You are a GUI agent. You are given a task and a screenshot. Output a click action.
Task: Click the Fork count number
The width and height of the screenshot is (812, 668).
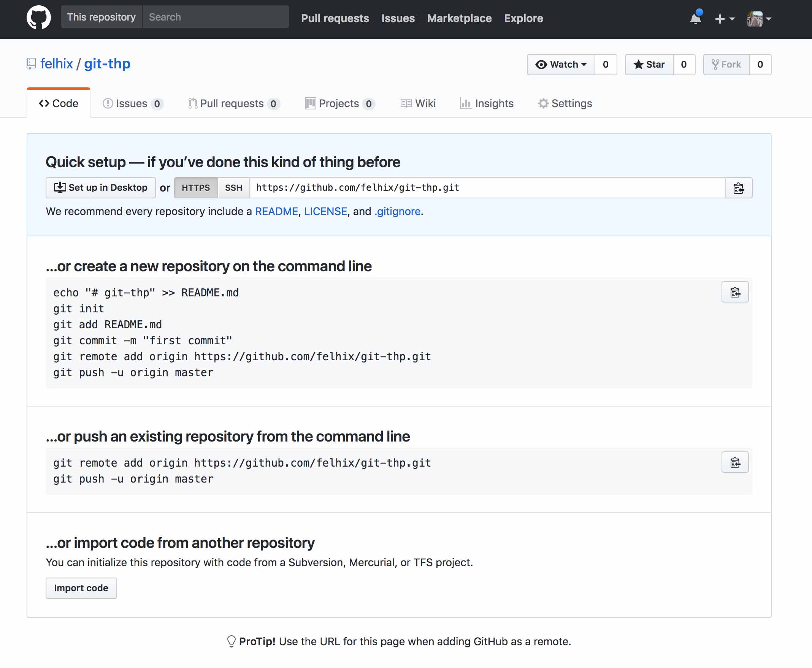760,64
